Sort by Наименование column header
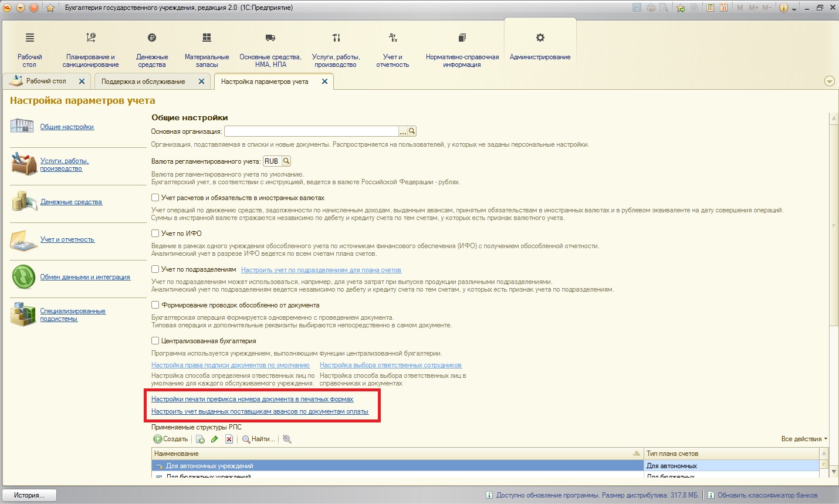 click(x=397, y=454)
